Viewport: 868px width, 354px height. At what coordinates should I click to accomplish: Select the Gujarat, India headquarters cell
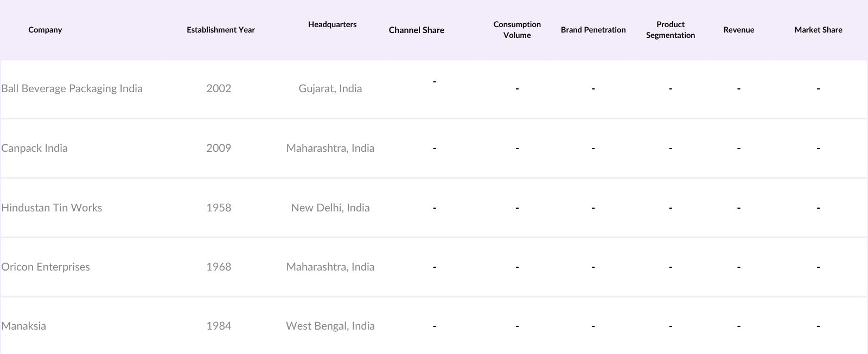coord(330,88)
